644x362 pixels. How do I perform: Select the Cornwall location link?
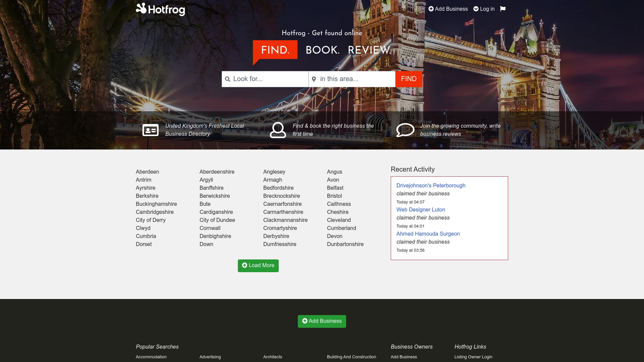click(x=210, y=228)
